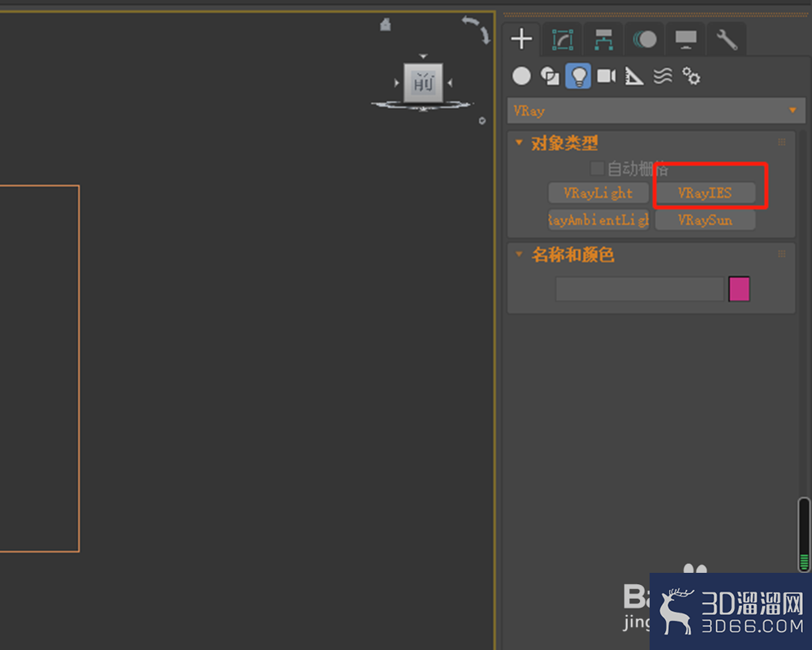Select the Shapes category icon

coord(550,76)
